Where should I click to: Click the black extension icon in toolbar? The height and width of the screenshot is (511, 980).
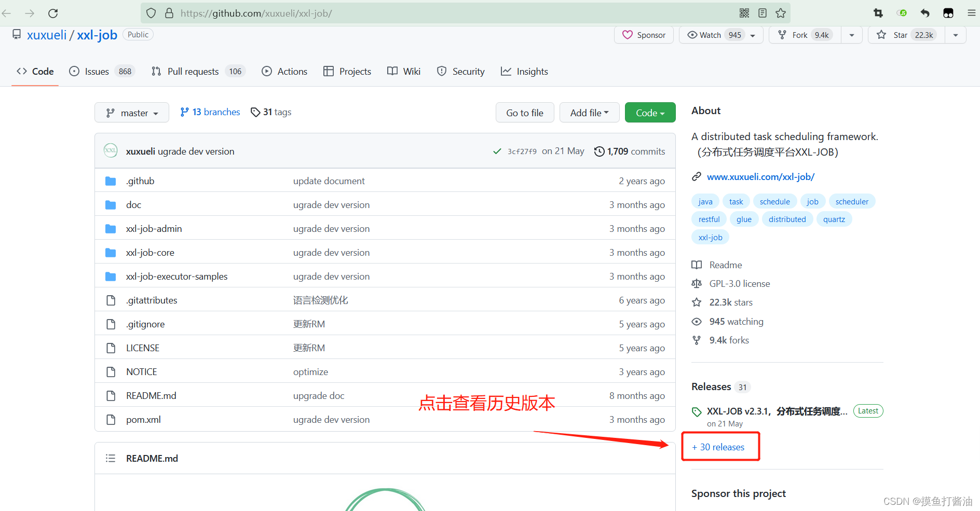point(948,13)
